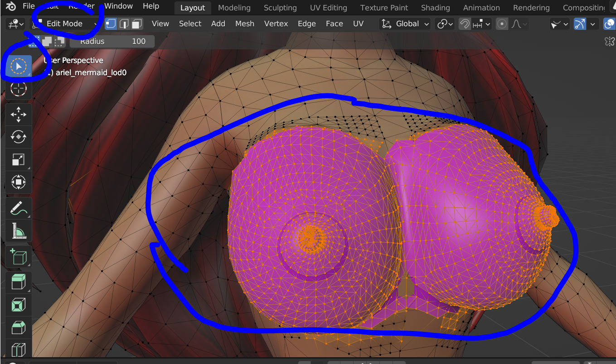The image size is (616, 364).
Task: Switch to the Modeling workspace tab
Action: coord(234,8)
